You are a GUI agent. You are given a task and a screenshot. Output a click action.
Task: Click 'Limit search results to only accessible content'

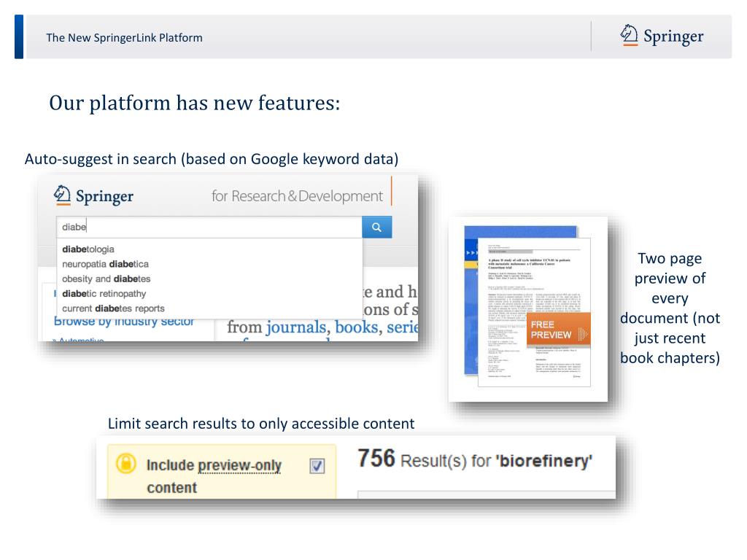click(261, 424)
